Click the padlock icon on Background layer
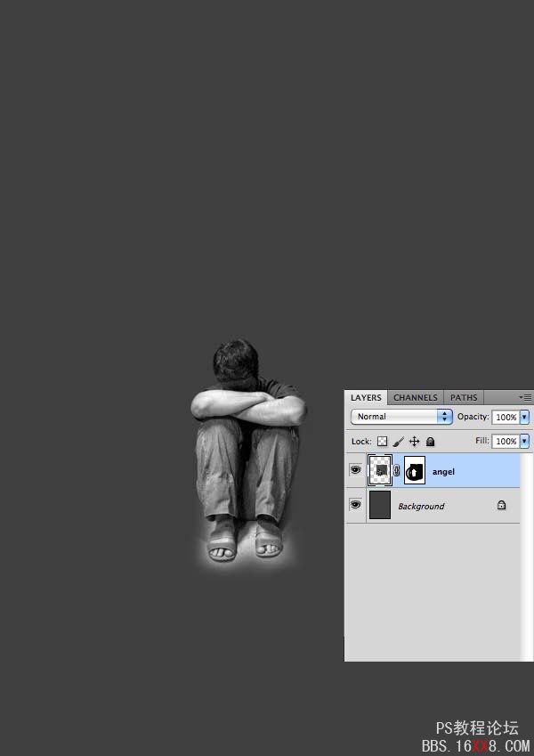 (x=501, y=505)
